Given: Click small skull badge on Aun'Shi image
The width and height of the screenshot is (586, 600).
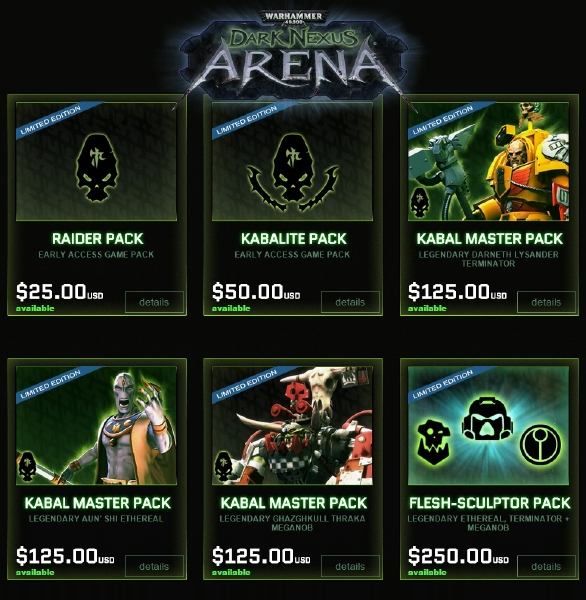Looking at the screenshot, I should point(27,466).
